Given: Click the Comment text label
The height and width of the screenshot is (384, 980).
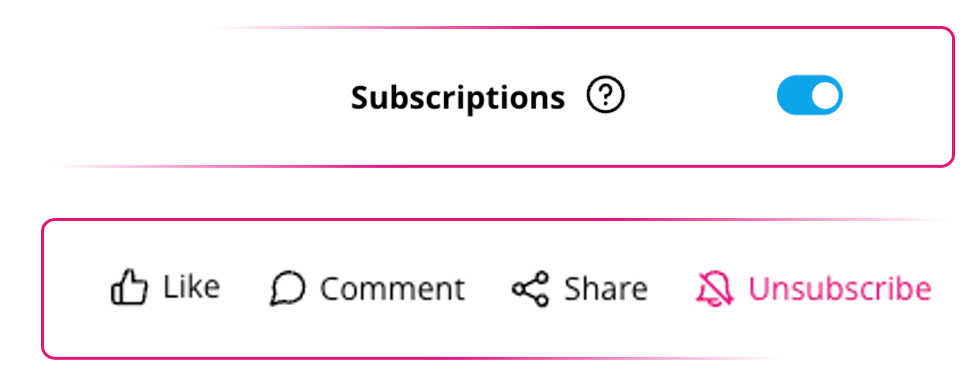Looking at the screenshot, I should tap(392, 289).
